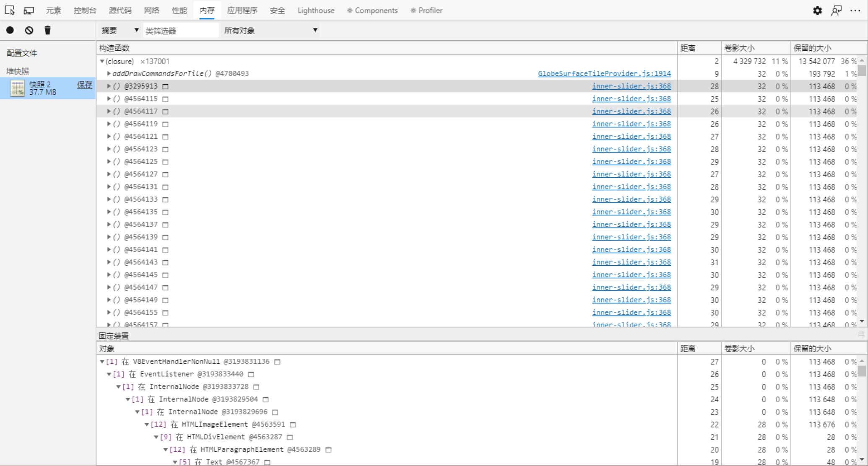Click the 类筛选器 input field
Screen dimensions: 868x466
coord(180,30)
